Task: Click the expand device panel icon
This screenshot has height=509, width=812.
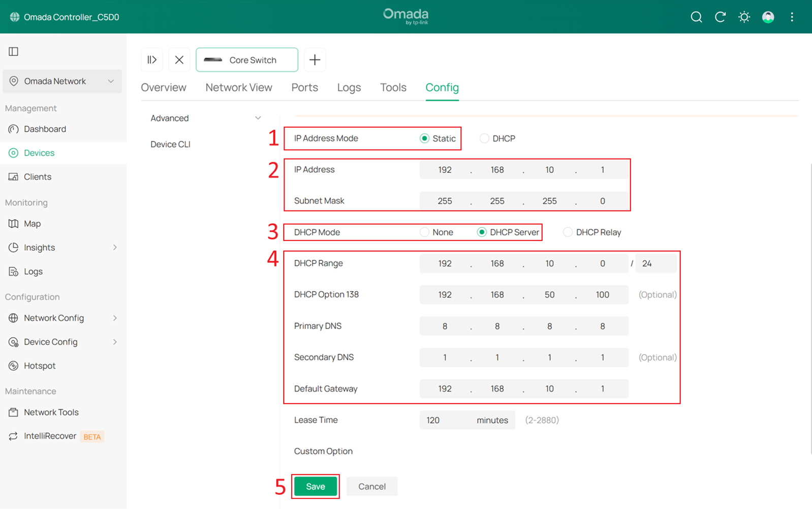Action: 152,60
